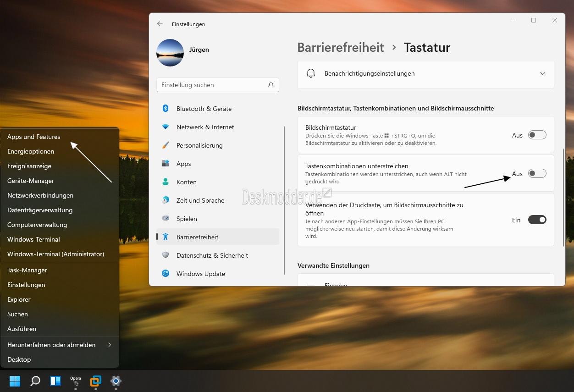
Task: Click the Windows Update sync icon
Action: pyautogui.click(x=166, y=274)
